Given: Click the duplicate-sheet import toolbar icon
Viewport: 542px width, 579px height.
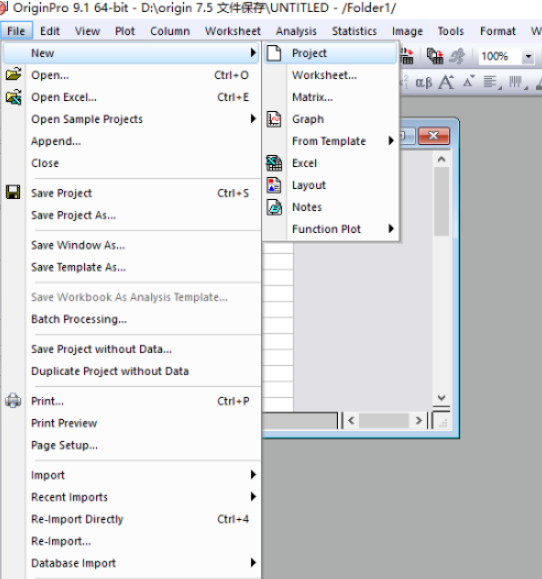Looking at the screenshot, I should coord(435,56).
